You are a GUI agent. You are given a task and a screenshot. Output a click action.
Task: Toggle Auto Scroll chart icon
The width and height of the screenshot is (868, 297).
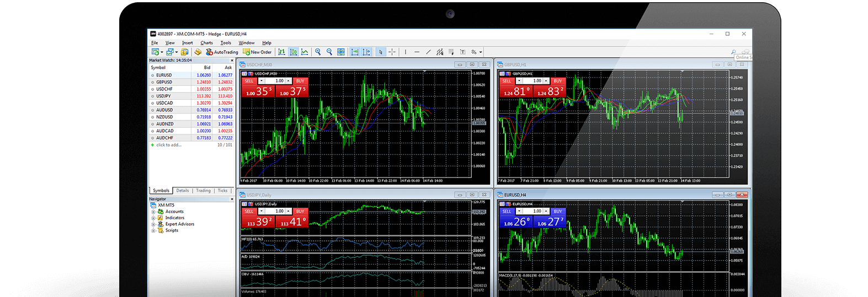(x=355, y=52)
